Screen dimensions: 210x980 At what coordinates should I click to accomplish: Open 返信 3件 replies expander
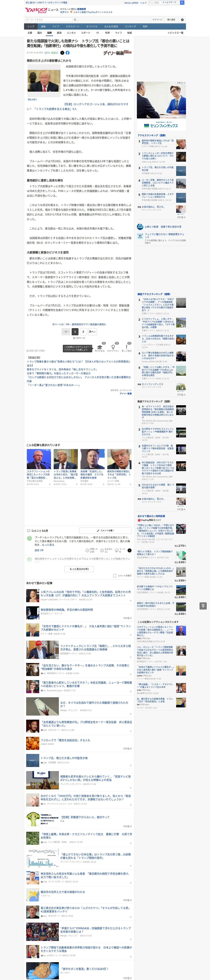click(39, 550)
